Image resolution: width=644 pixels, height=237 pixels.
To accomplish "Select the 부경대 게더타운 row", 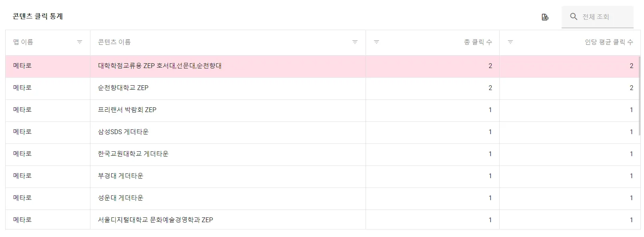I will coord(120,176).
